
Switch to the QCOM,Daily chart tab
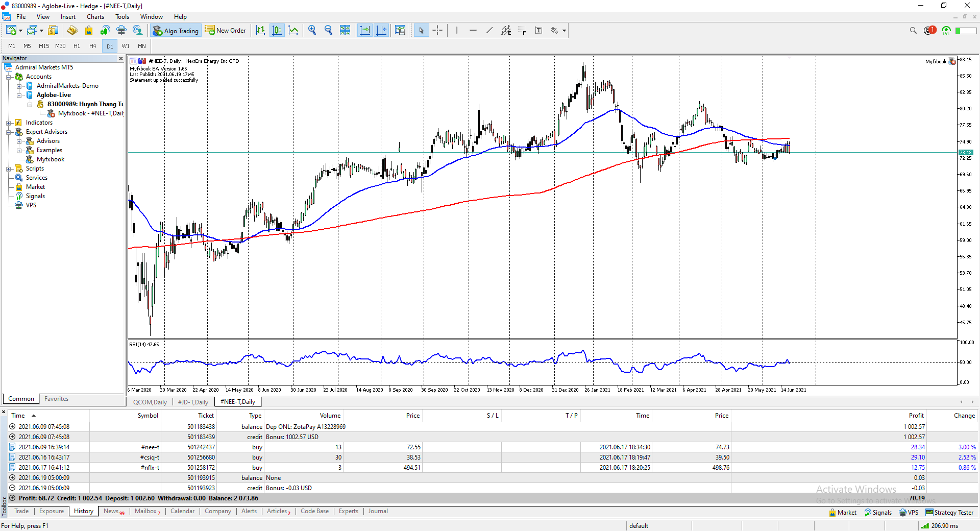150,402
